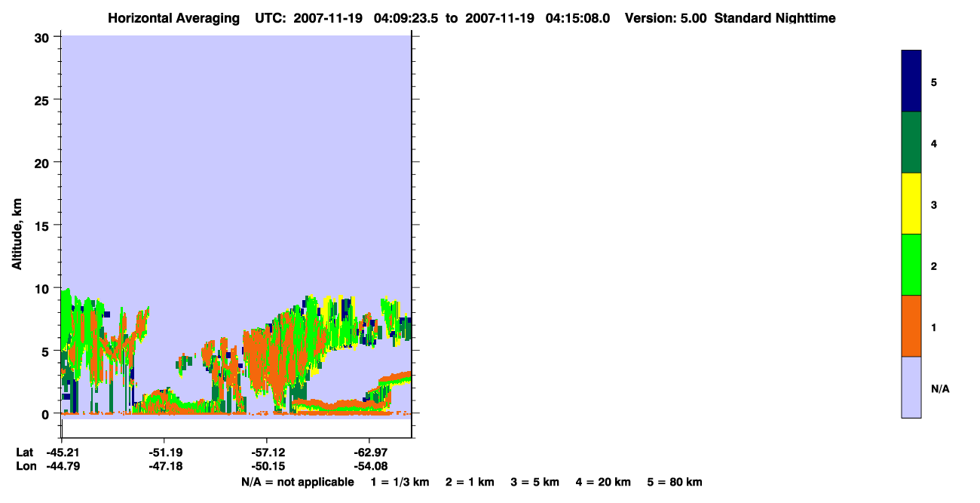The width and height of the screenshot is (980, 503).
Task: Click the yellow color bar segment 3
Action: (x=911, y=204)
